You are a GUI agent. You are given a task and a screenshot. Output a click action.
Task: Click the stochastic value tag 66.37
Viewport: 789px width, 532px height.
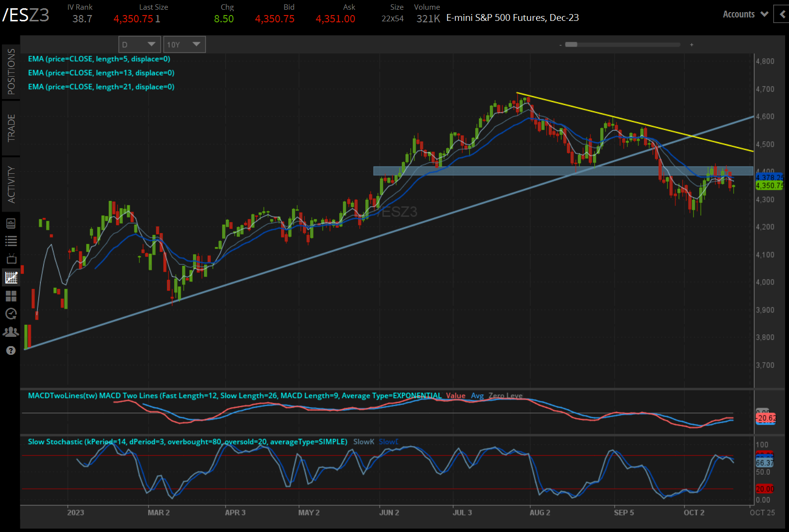point(765,463)
